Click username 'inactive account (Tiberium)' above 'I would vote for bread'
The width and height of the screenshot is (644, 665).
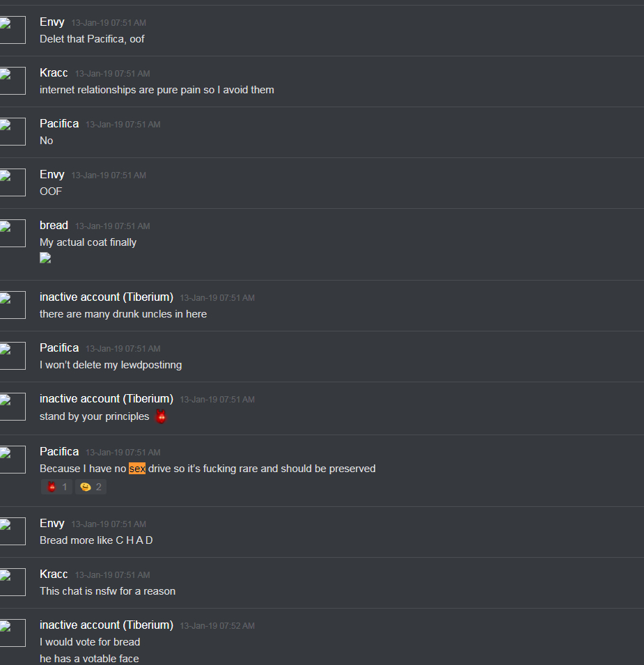[x=107, y=625]
